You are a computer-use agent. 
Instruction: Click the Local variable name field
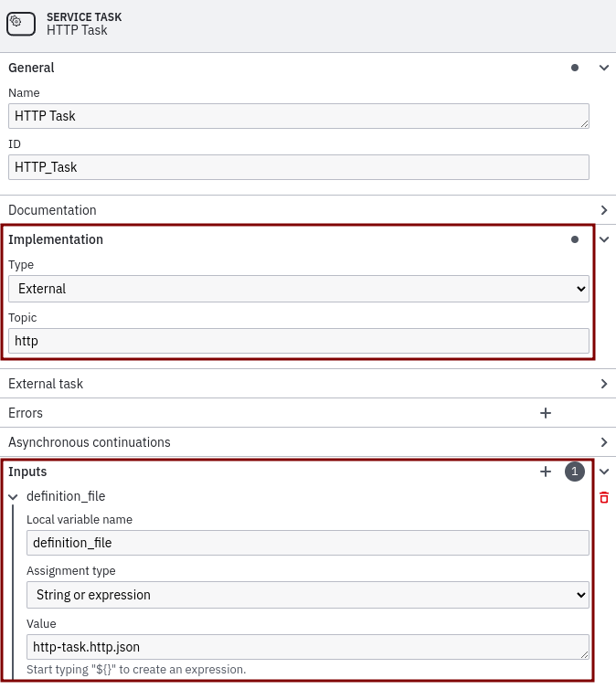coord(308,543)
